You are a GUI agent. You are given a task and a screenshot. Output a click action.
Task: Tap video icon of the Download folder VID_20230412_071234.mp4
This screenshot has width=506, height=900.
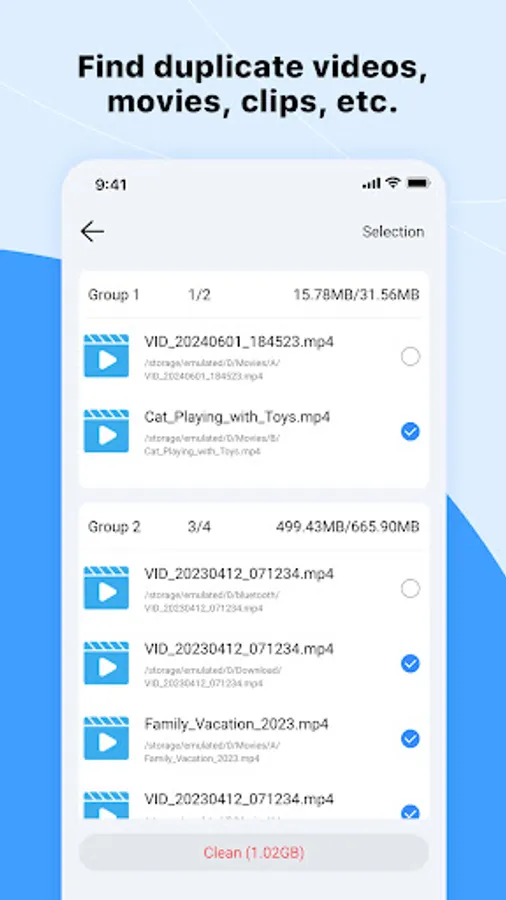coord(106,663)
